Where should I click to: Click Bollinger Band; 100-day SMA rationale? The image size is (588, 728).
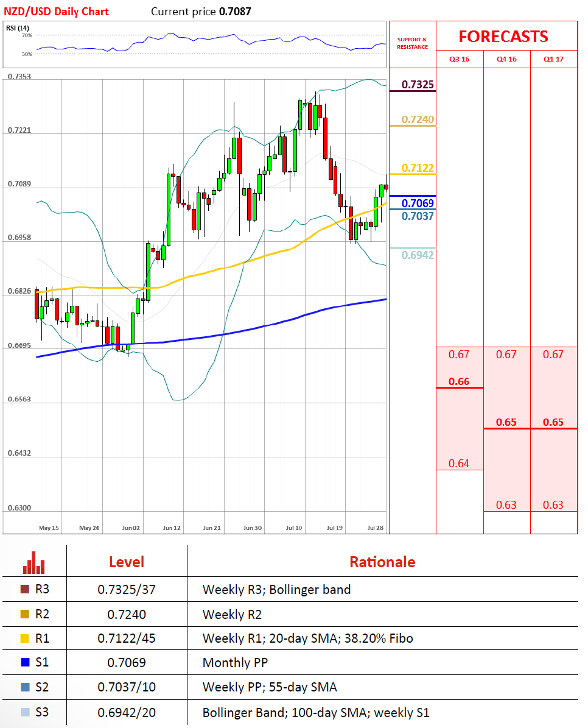tap(317, 713)
